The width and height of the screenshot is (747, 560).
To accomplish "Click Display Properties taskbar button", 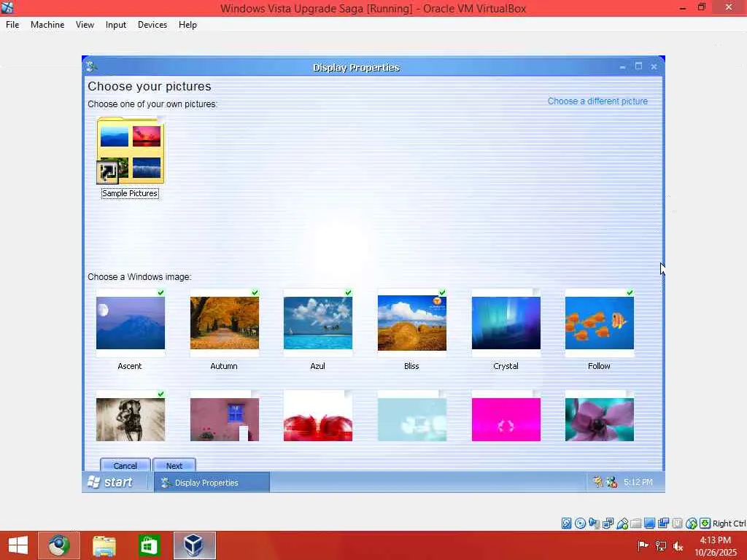I will tap(212, 483).
